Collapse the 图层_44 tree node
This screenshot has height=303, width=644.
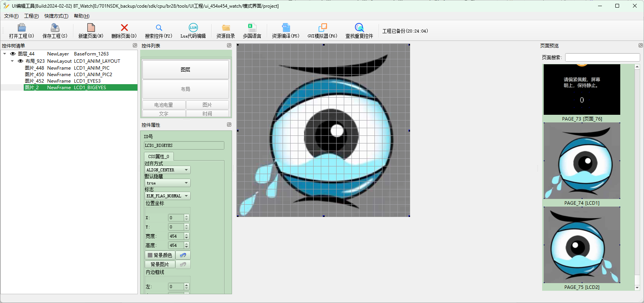coord(5,54)
